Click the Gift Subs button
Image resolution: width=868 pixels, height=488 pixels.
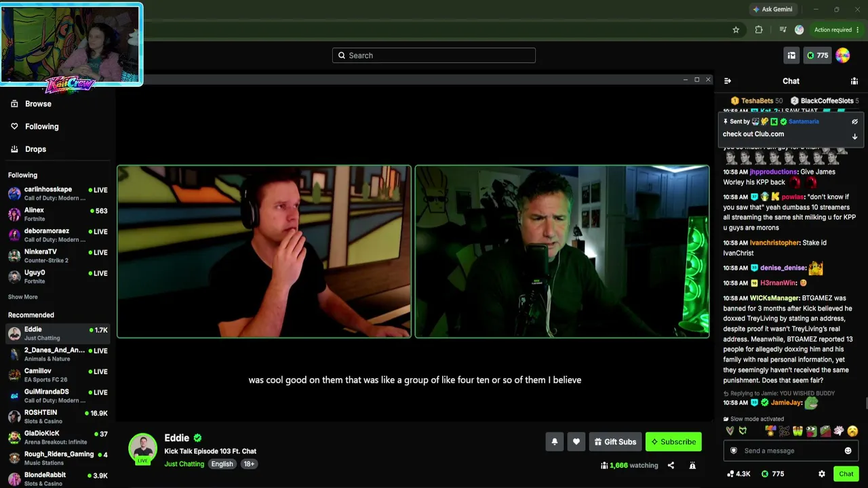615,442
